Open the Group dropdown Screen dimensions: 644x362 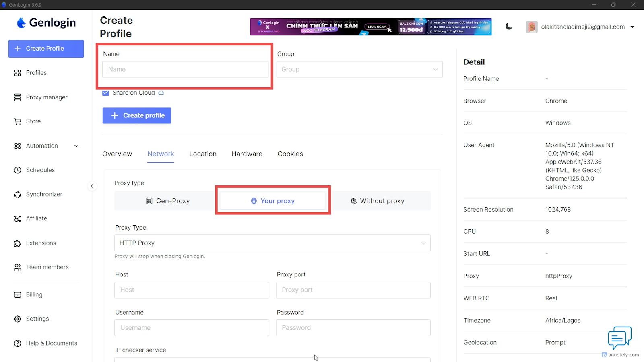click(359, 70)
